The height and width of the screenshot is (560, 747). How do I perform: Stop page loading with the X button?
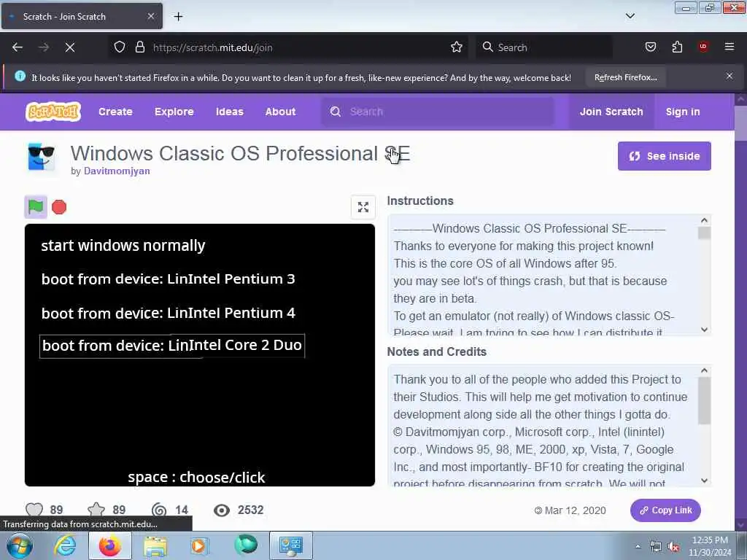(70, 47)
